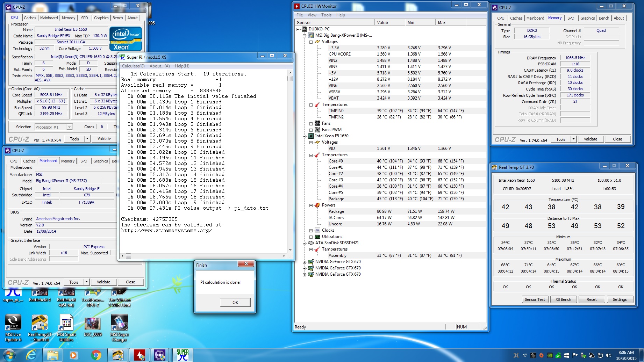
Task: Open the DSC_0089 image file
Action: click(x=93, y=325)
